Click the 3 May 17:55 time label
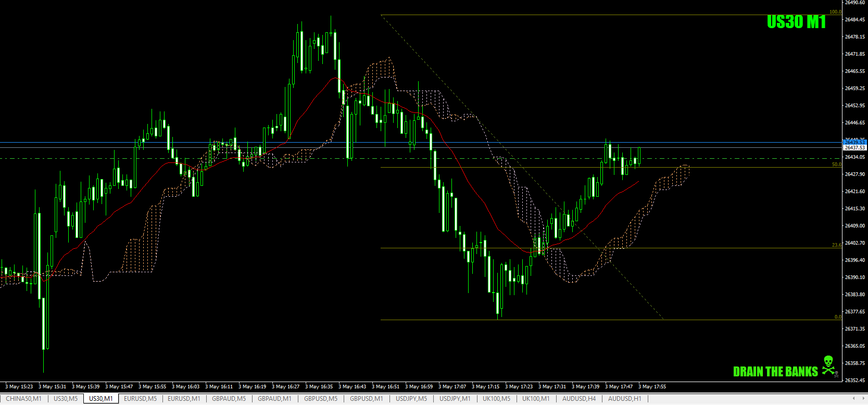 [x=652, y=387]
